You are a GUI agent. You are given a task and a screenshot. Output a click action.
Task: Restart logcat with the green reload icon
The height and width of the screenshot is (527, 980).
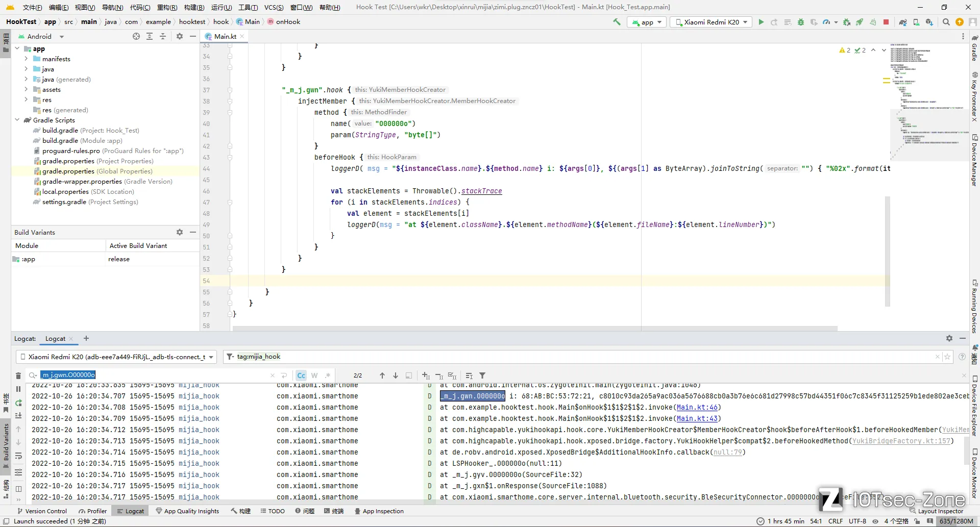(18, 403)
